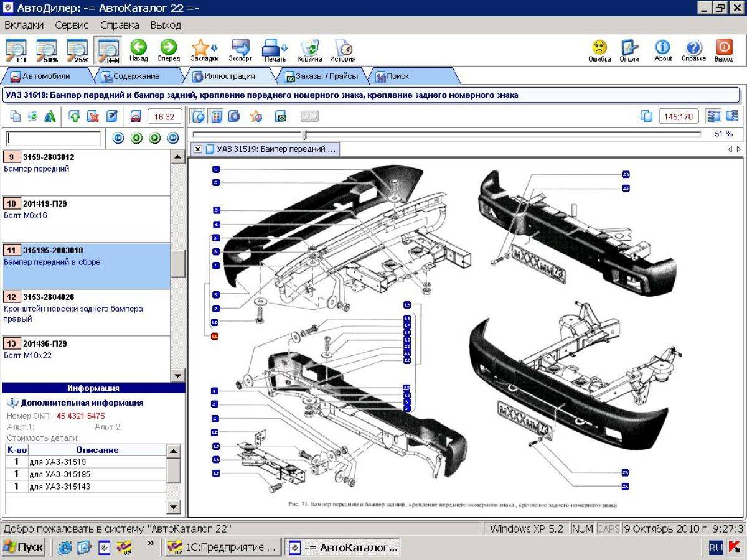
Task: Click the Экспорт toolbar icon
Action: [240, 50]
